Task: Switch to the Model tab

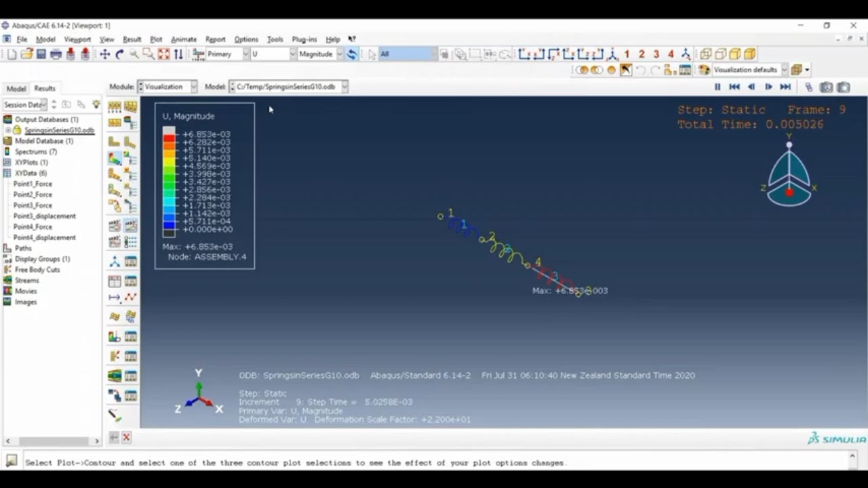Action: coord(16,88)
